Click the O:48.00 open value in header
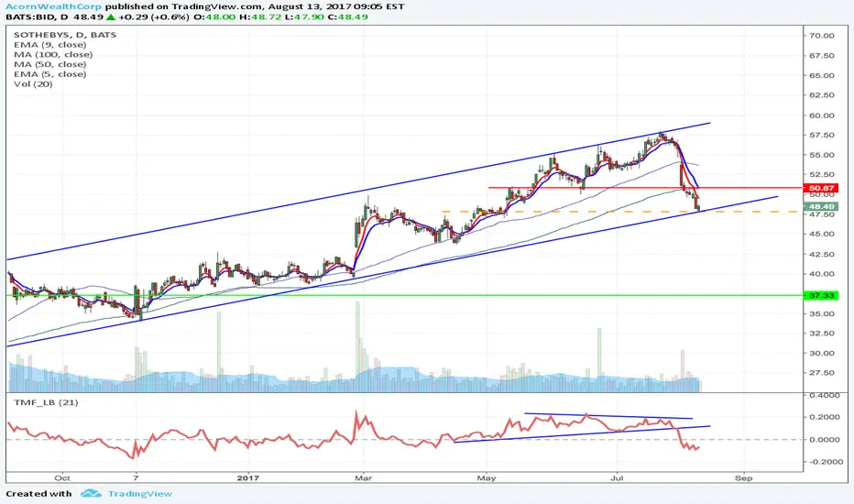The height and width of the screenshot is (504, 854). pos(214,16)
